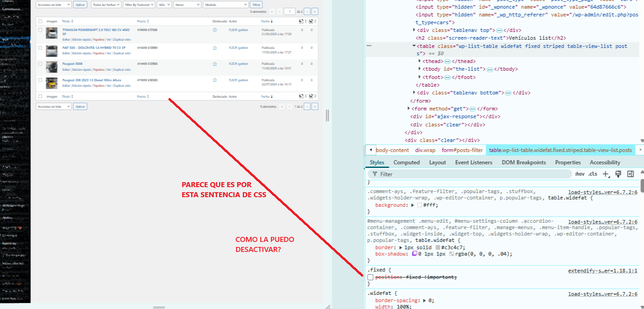Open the Peugeot 5008 title link
The width and height of the screenshot is (644, 309).
click(72, 63)
